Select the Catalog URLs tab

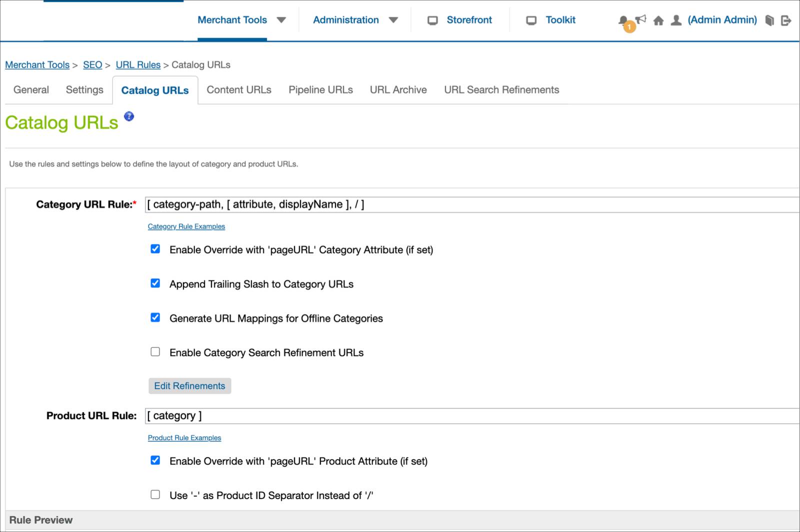[155, 90]
